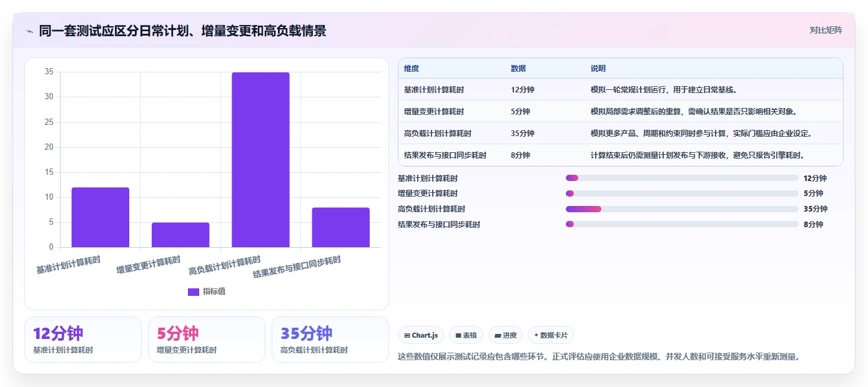Click the lightning icon beside the header title

click(30, 31)
